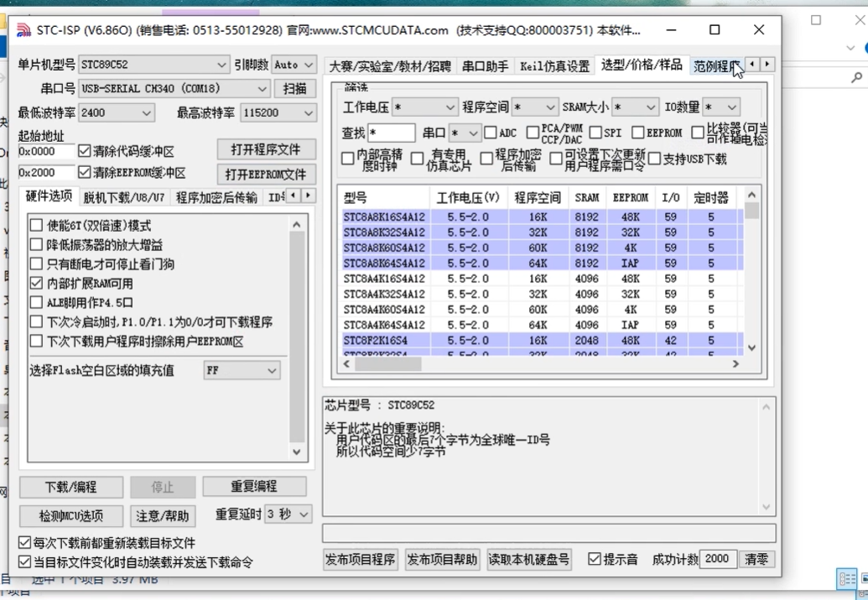The image size is (868, 600).
Task: Toggle 当目标文件变化时自动装载 checkbox
Action: pos(24,561)
